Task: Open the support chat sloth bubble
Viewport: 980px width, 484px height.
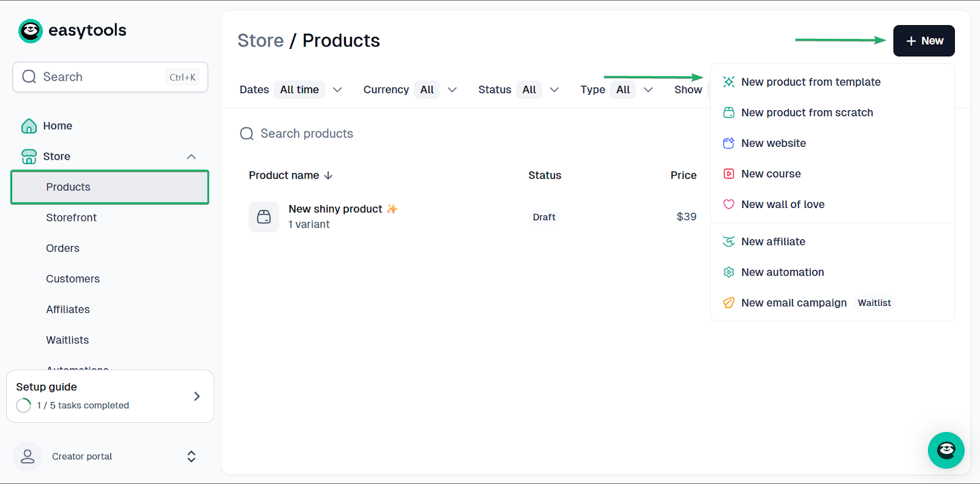Action: (x=946, y=450)
